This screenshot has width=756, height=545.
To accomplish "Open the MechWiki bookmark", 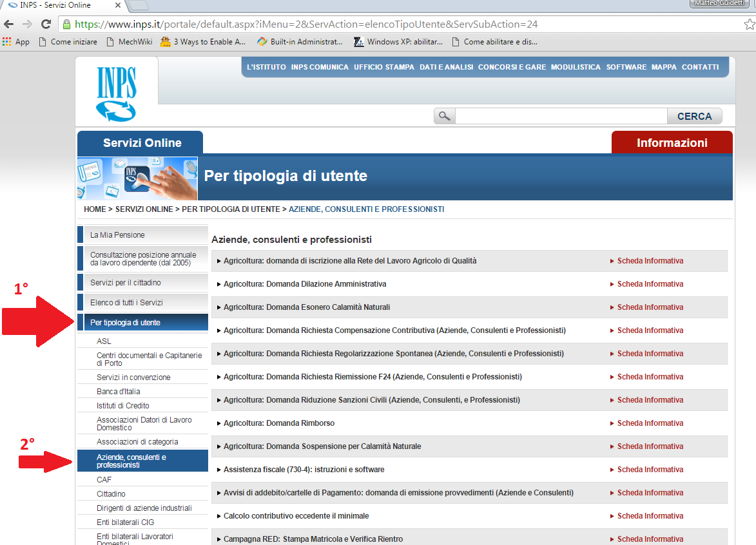I will pyautogui.click(x=129, y=42).
